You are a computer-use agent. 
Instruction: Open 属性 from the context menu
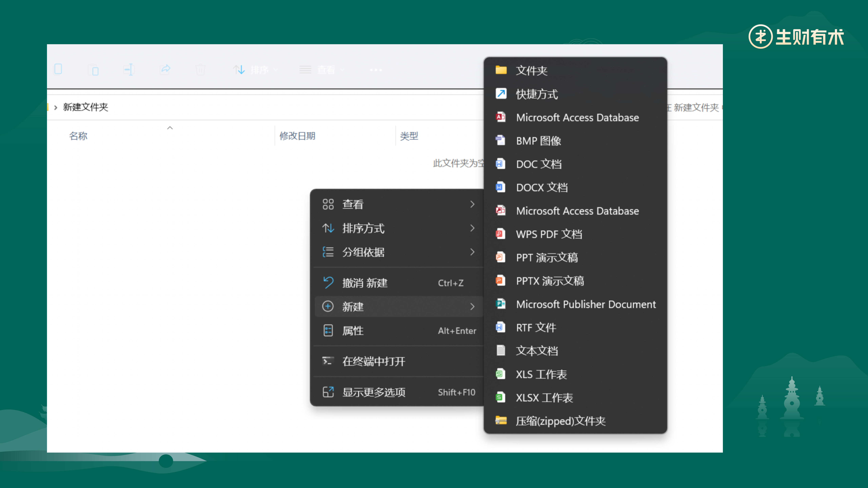[x=399, y=331]
